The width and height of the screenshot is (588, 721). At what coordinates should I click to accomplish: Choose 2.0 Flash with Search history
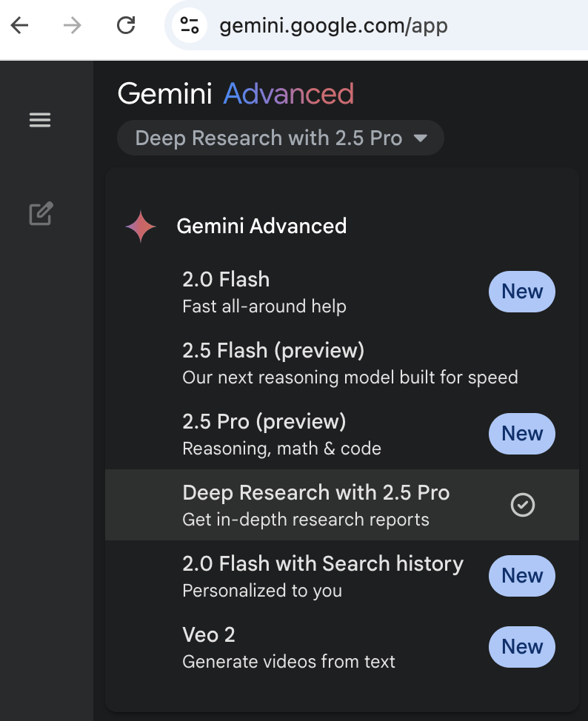(342, 576)
